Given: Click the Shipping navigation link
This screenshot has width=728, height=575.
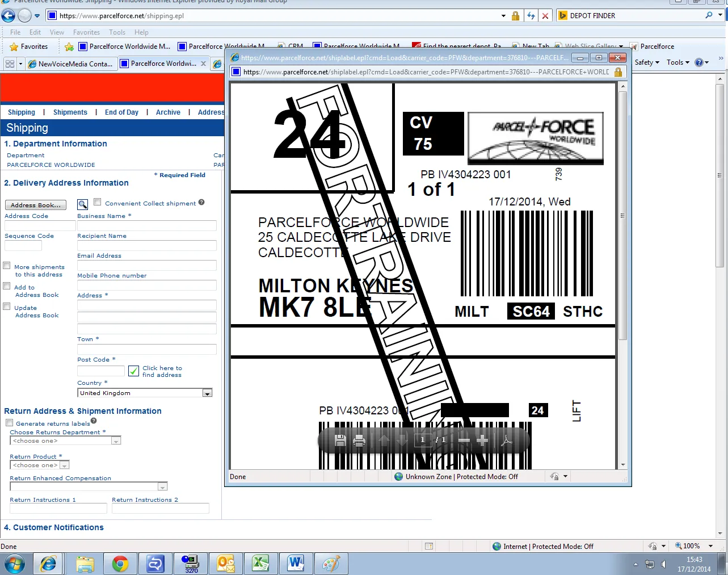Looking at the screenshot, I should (22, 112).
